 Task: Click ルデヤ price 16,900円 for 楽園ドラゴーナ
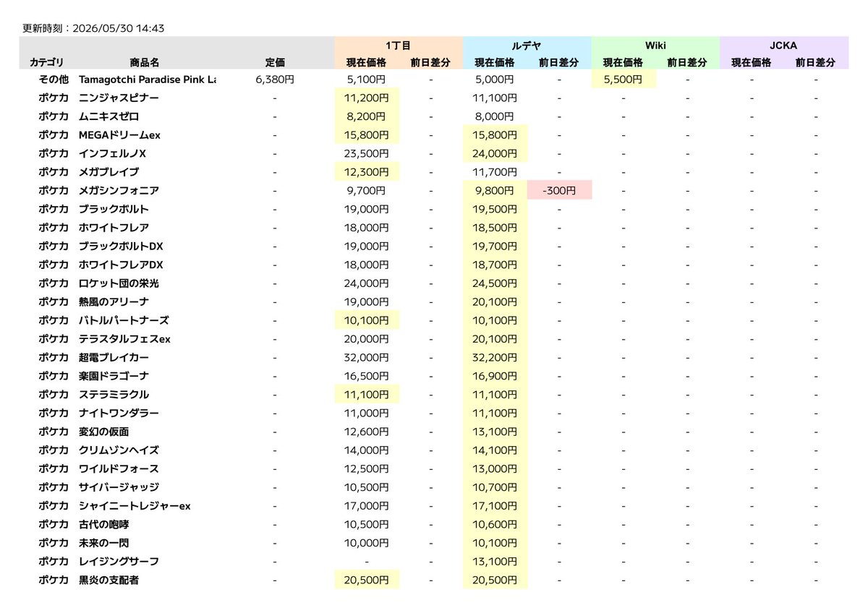pos(495,376)
